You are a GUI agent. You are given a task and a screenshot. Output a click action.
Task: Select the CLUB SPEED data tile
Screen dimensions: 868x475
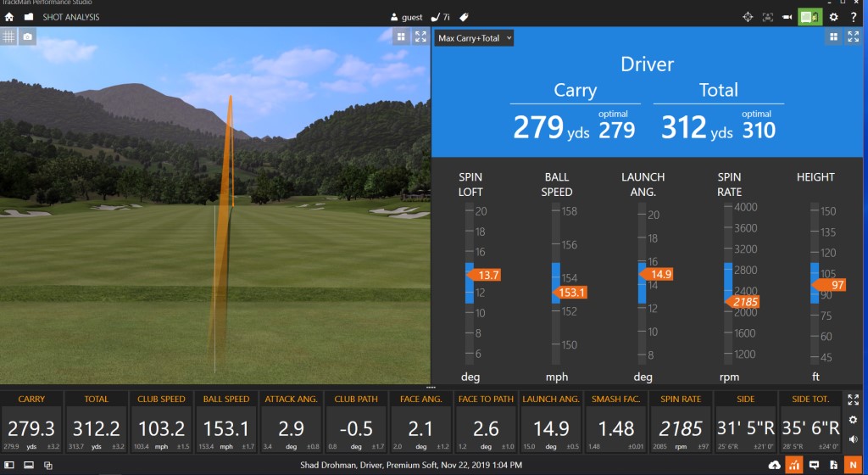coord(161,422)
